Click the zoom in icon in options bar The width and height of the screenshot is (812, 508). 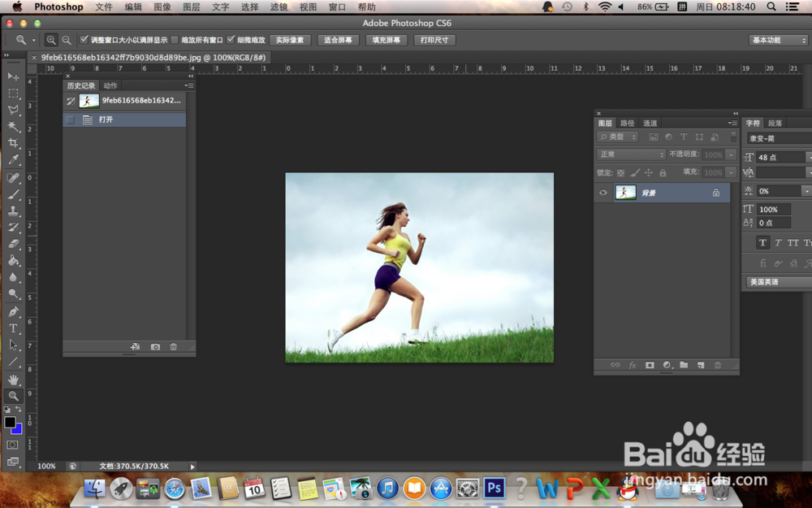[50, 40]
